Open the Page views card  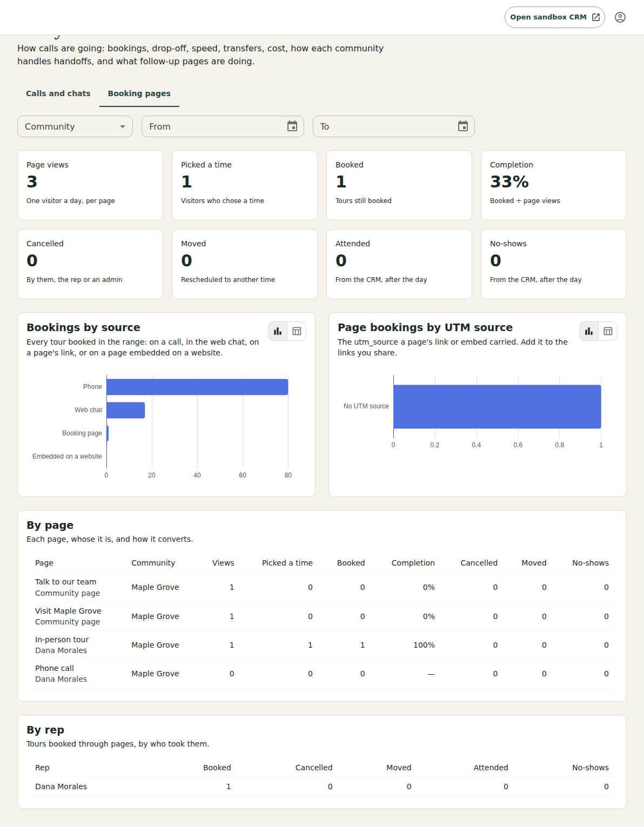(x=90, y=185)
